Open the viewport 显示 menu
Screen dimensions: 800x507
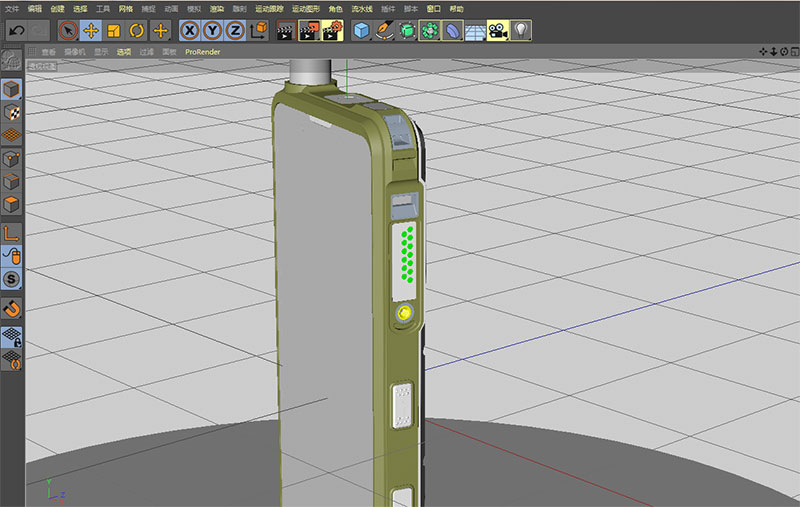(101, 52)
